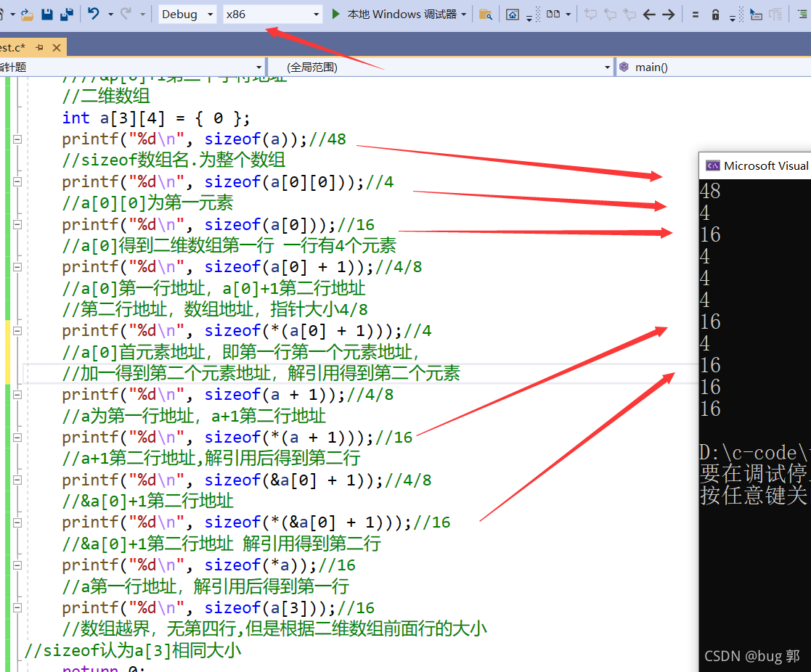Open a file with the folder icon

coord(27,15)
